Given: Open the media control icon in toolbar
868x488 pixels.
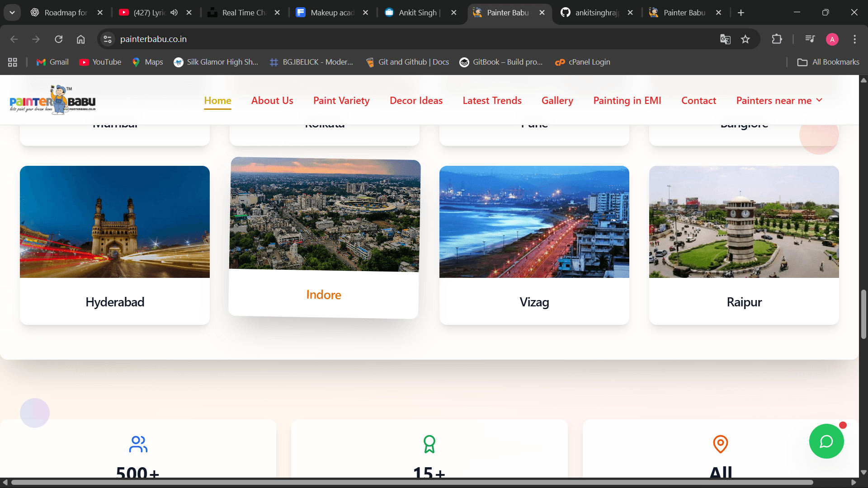Looking at the screenshot, I should pyautogui.click(x=810, y=39).
